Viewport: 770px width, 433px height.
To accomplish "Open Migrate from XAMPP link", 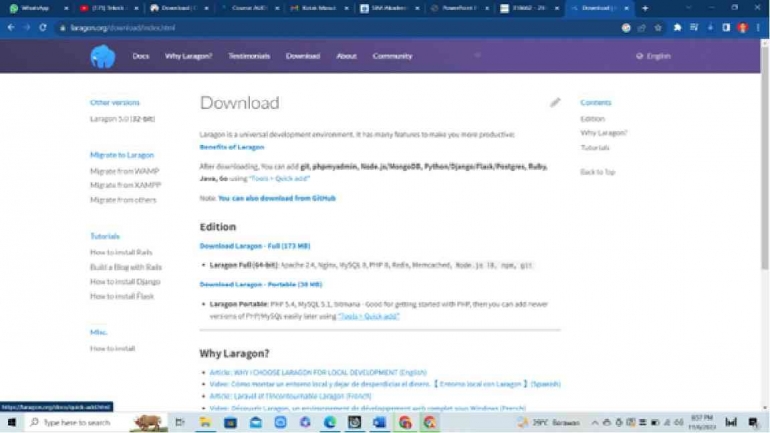I will [x=125, y=185].
